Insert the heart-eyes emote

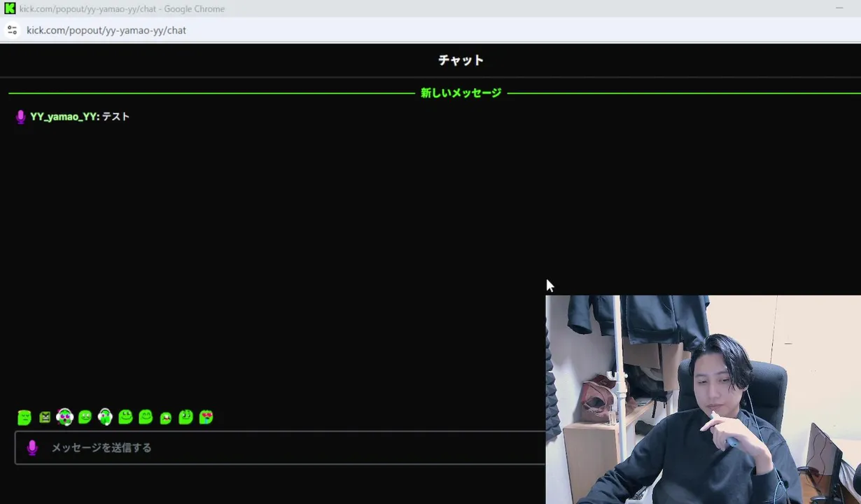206,417
